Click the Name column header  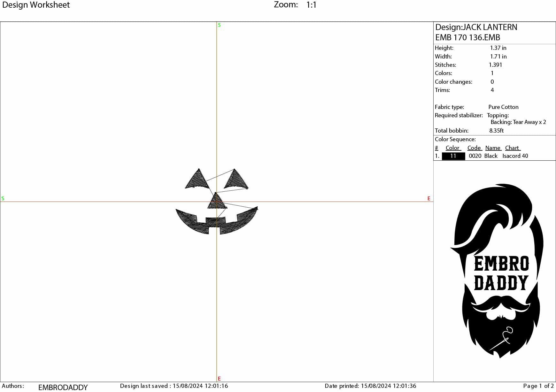click(x=493, y=148)
